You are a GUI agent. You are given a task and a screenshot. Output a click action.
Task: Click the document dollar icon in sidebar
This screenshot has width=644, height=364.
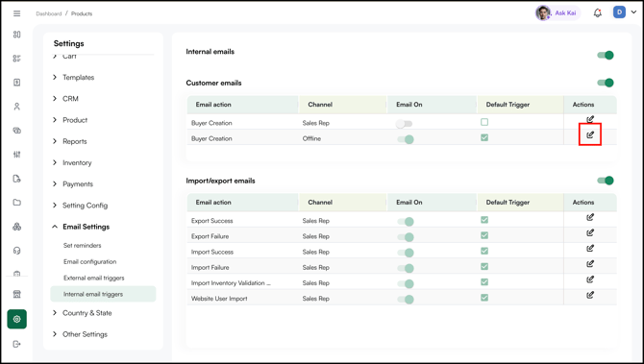tap(17, 83)
